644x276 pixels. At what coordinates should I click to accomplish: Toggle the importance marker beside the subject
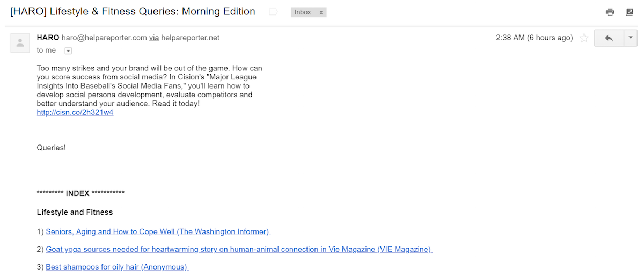coord(273,12)
